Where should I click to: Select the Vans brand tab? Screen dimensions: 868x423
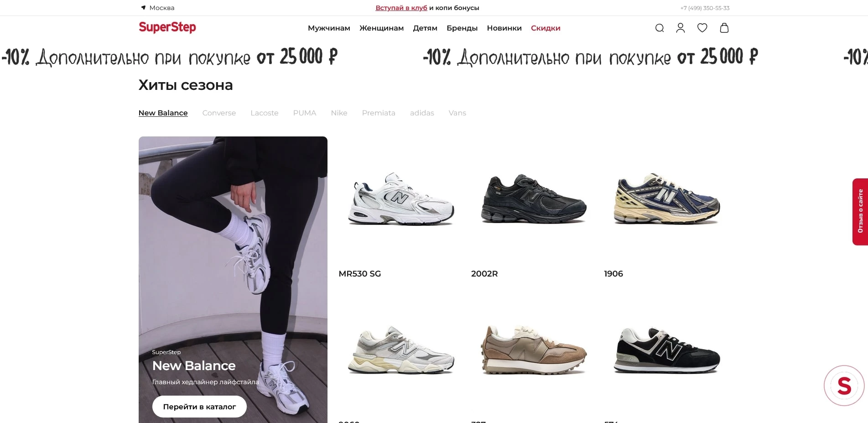(457, 113)
